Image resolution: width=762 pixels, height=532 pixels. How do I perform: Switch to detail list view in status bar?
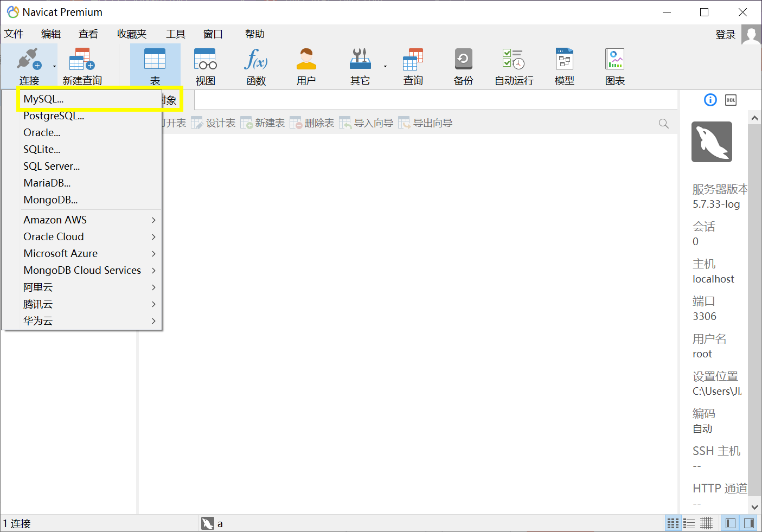click(689, 523)
